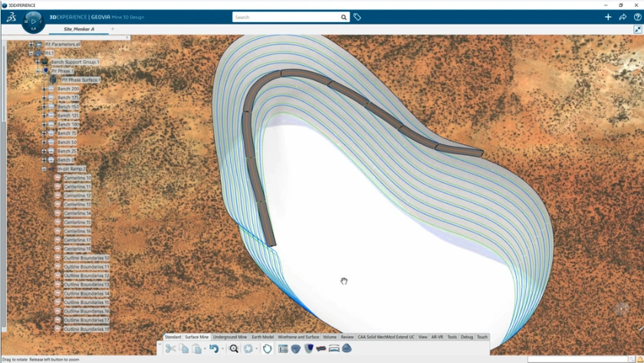Image resolution: width=644 pixels, height=363 pixels.
Task: Click the red-blue ramp icon in the toolbar
Action: pos(321,348)
